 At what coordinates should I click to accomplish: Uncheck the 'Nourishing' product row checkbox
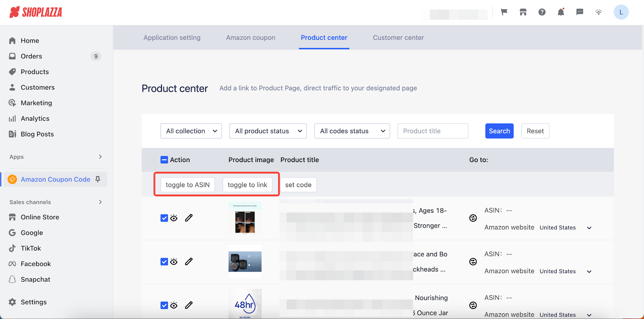pos(164,305)
